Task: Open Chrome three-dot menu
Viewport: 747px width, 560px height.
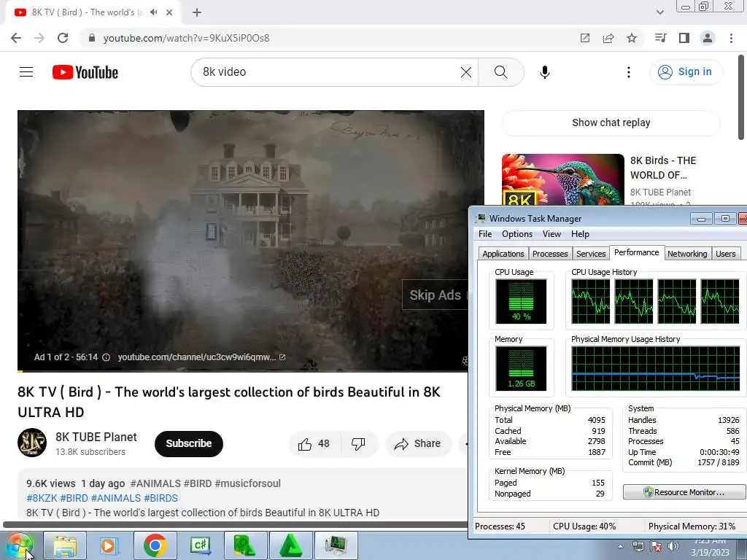Action: (x=731, y=38)
